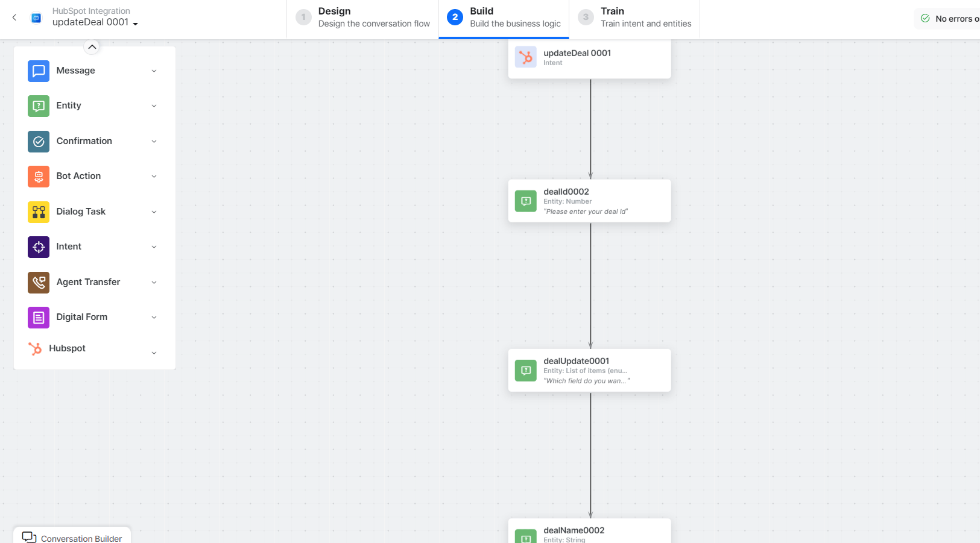
Task: Switch to the Design tab
Action: click(362, 17)
